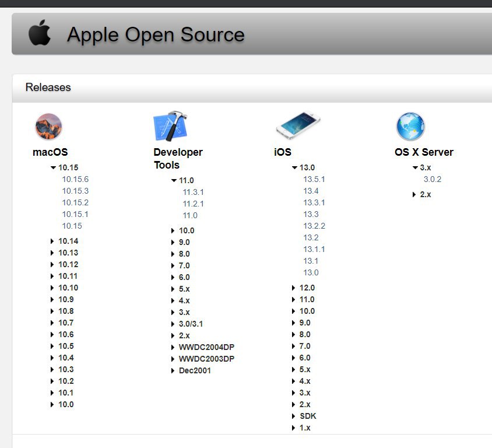Click the macOS column heading
Image resolution: width=492 pixels, height=448 pixels.
coord(50,152)
